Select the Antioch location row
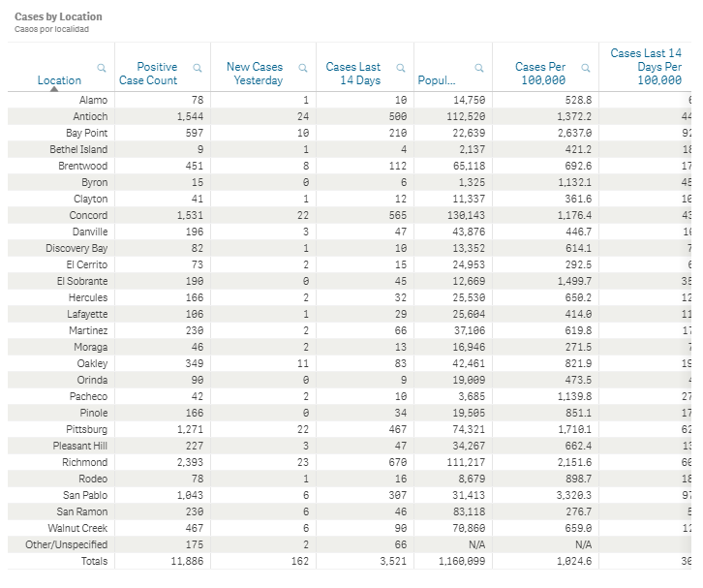Image resolution: width=703 pixels, height=588 pixels. 90,116
